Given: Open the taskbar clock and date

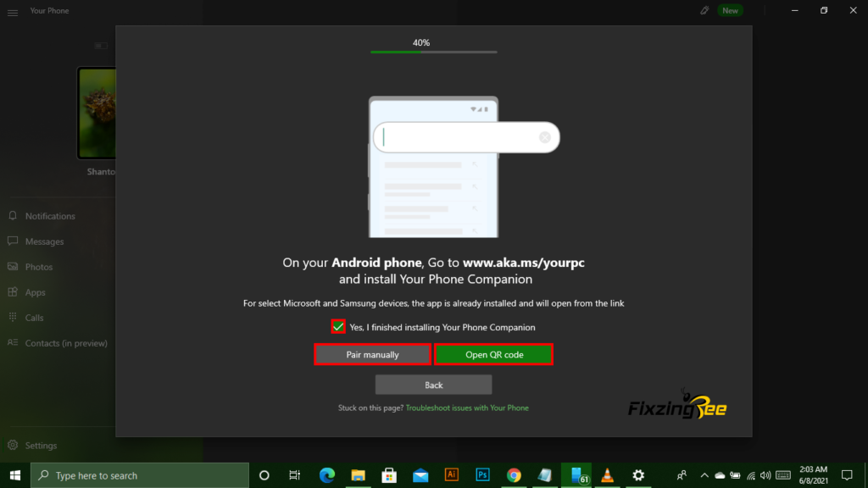Looking at the screenshot, I should 813,475.
